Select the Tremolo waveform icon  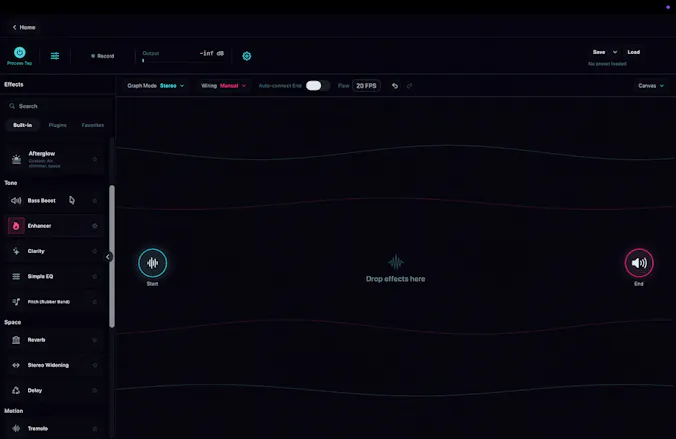[x=16, y=428]
